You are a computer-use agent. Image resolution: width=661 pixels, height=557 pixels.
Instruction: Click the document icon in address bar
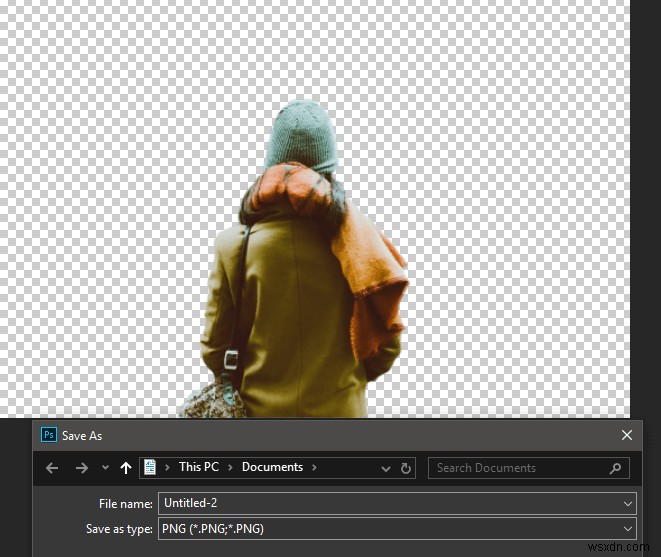[150, 468]
